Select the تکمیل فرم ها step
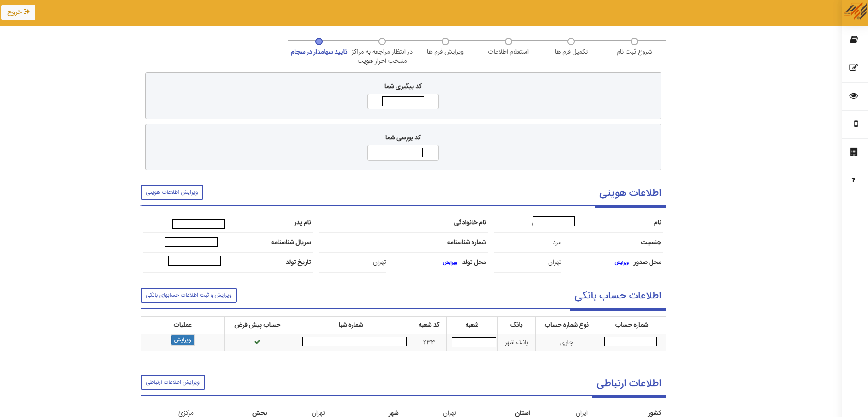868x417 pixels. click(571, 42)
